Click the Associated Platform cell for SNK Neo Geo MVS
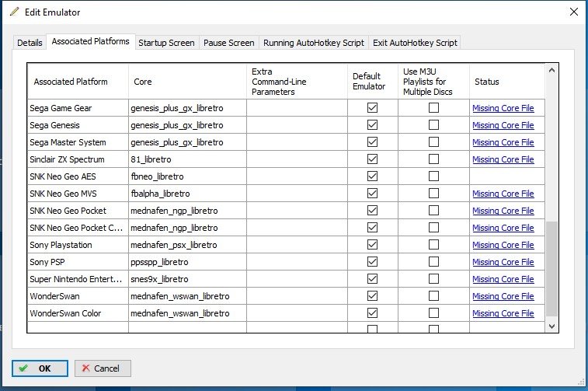Image resolution: width=588 pixels, height=391 pixels. (78, 194)
